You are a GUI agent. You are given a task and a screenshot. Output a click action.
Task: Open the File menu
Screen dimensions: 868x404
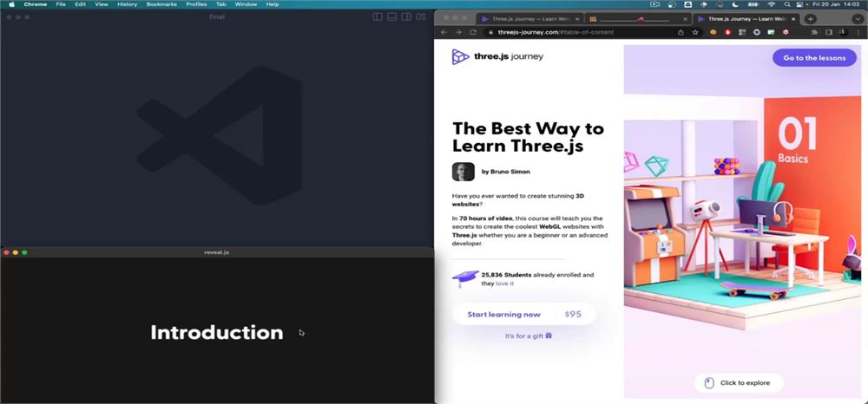point(61,4)
